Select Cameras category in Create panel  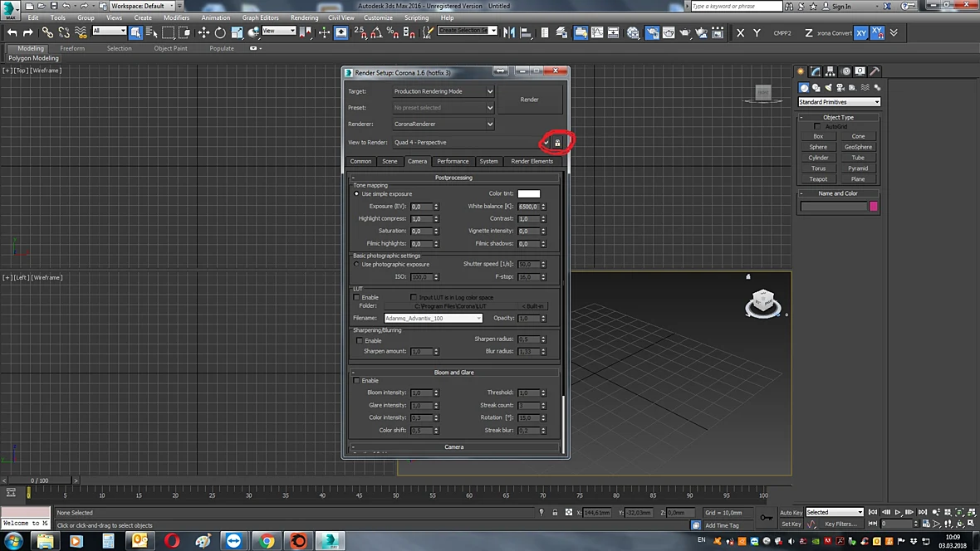point(840,88)
